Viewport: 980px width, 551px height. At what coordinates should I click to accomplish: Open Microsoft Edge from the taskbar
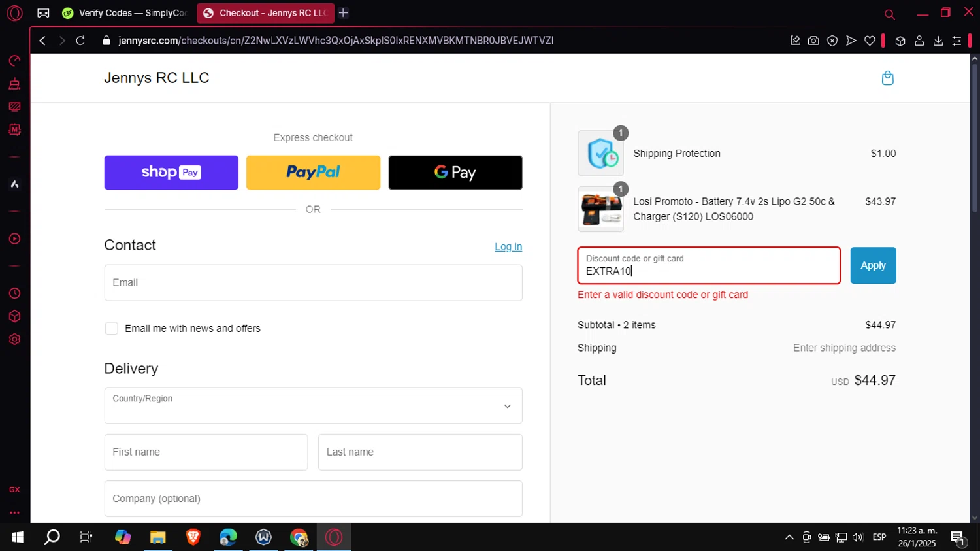click(x=228, y=537)
